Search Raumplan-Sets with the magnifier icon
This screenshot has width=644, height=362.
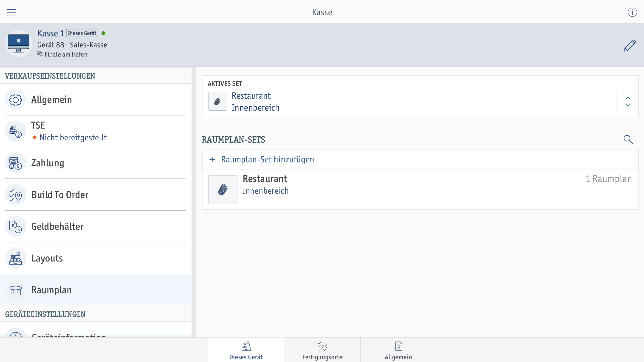pyautogui.click(x=628, y=139)
